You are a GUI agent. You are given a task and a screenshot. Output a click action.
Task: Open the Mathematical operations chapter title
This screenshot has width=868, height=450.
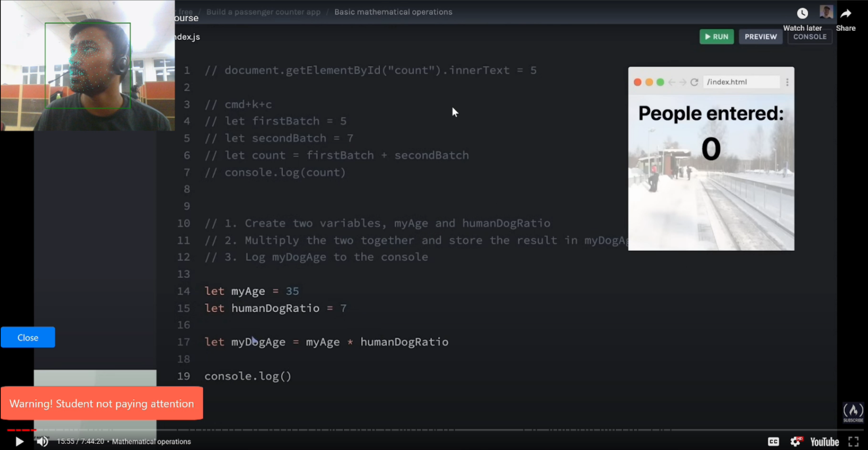click(151, 442)
